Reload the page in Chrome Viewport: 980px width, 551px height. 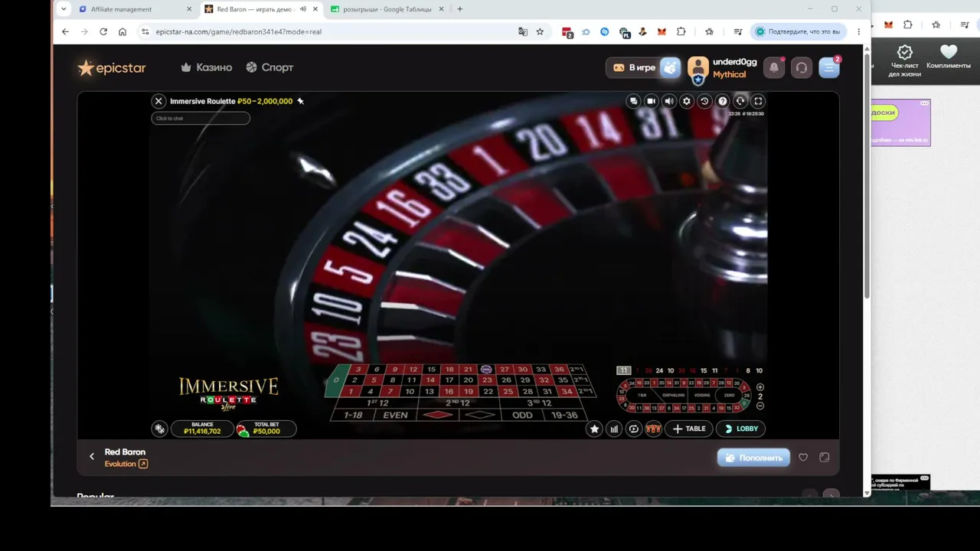point(103,31)
